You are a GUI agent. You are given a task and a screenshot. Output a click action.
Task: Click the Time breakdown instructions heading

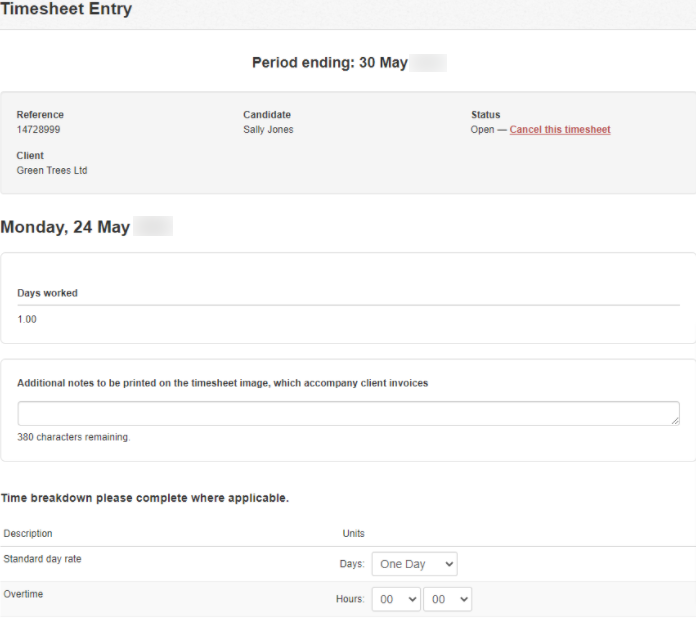click(145, 498)
